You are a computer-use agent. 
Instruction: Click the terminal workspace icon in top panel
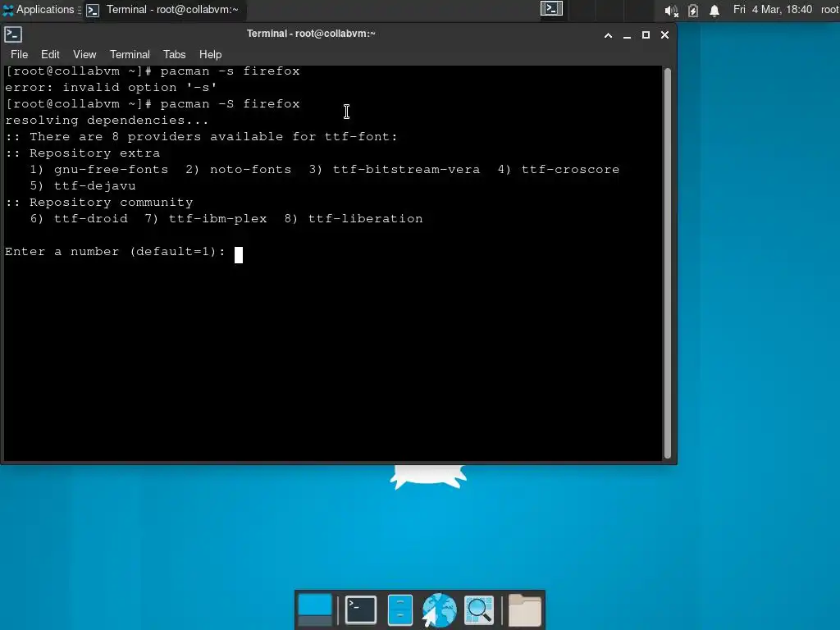[551, 8]
